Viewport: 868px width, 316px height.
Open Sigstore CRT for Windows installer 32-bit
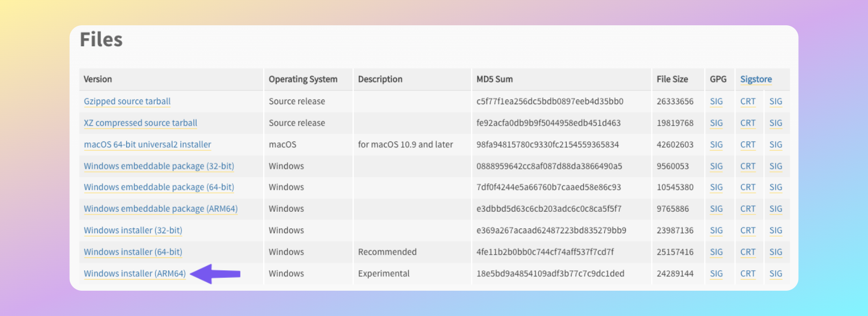748,230
